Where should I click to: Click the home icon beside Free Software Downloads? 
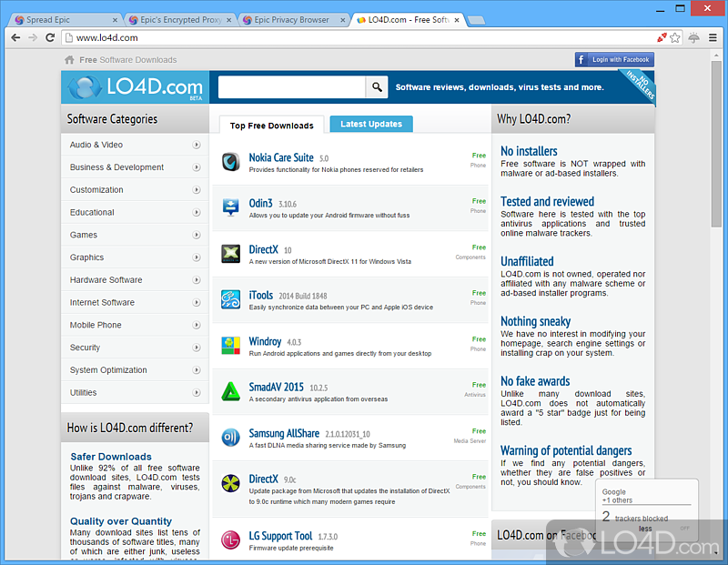pyautogui.click(x=69, y=60)
